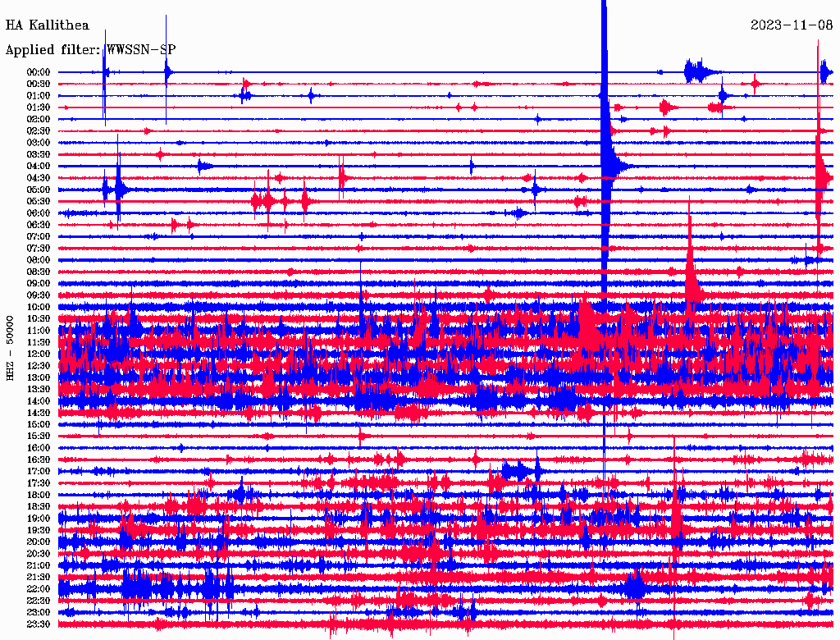Select the 19:00 time label
This screenshot has height=640, width=840.
(39, 519)
